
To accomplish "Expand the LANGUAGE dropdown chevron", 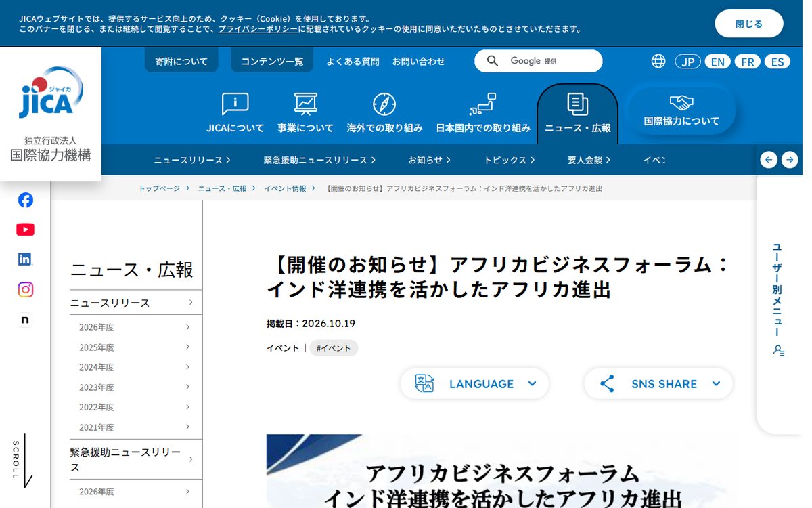I will pyautogui.click(x=532, y=384).
